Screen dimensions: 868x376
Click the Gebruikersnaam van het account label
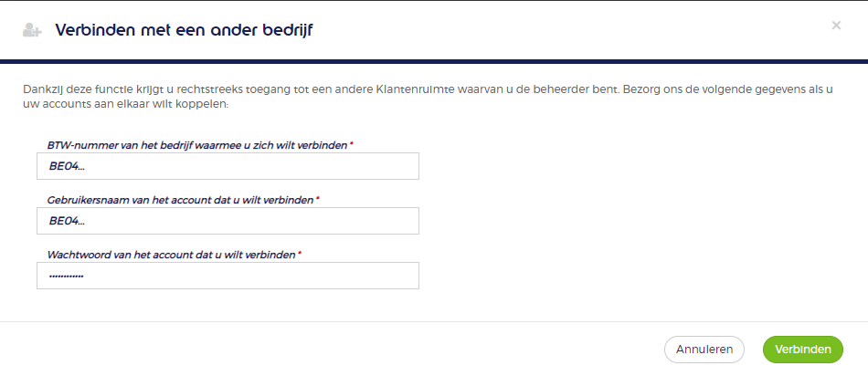181,200
